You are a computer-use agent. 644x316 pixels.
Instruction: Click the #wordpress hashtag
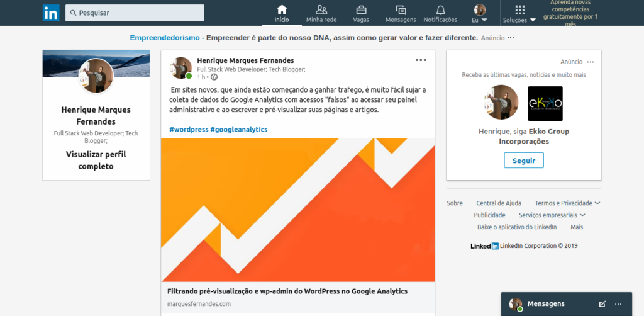189,130
